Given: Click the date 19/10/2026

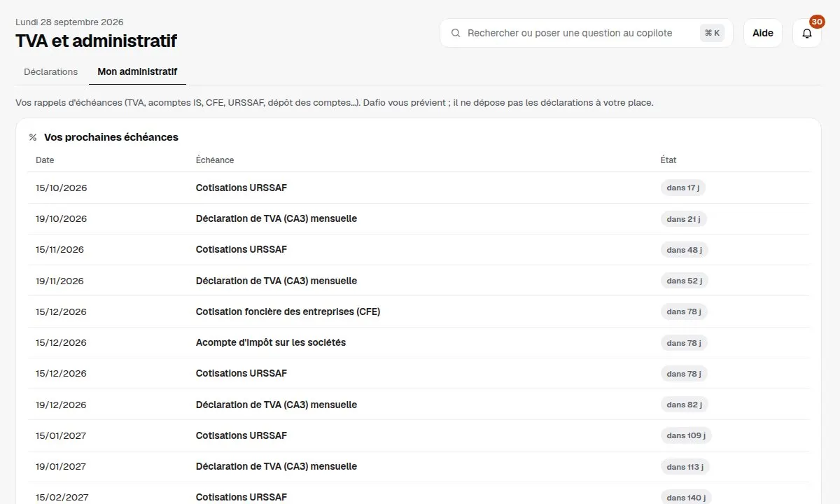Looking at the screenshot, I should [62, 218].
